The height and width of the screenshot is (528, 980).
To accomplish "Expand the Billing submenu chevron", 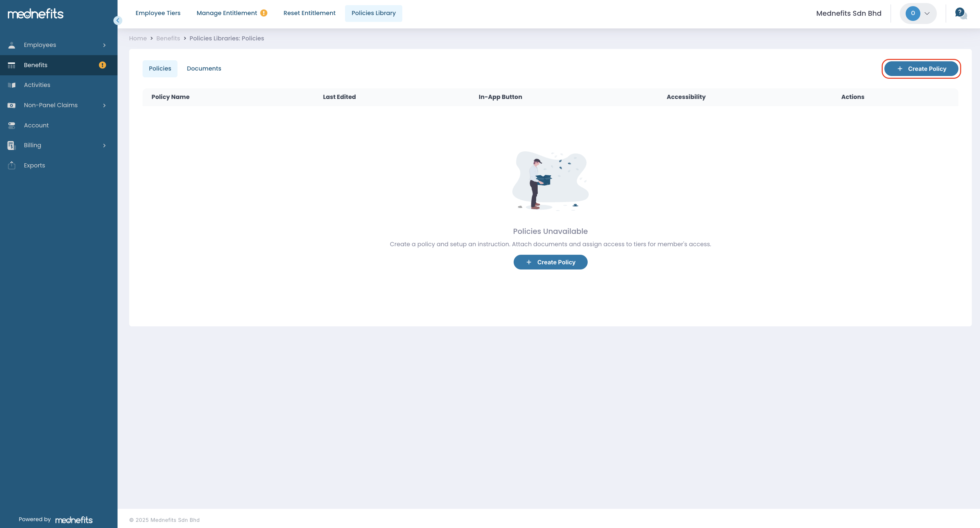I will [x=104, y=146].
